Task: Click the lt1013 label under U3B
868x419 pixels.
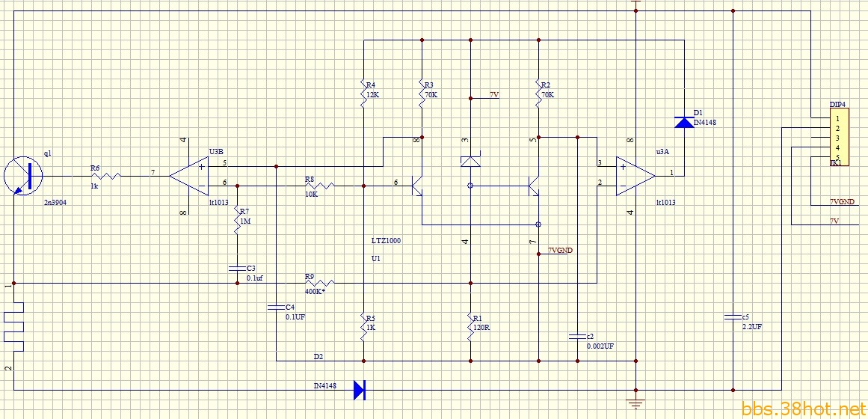Action: click(218, 203)
